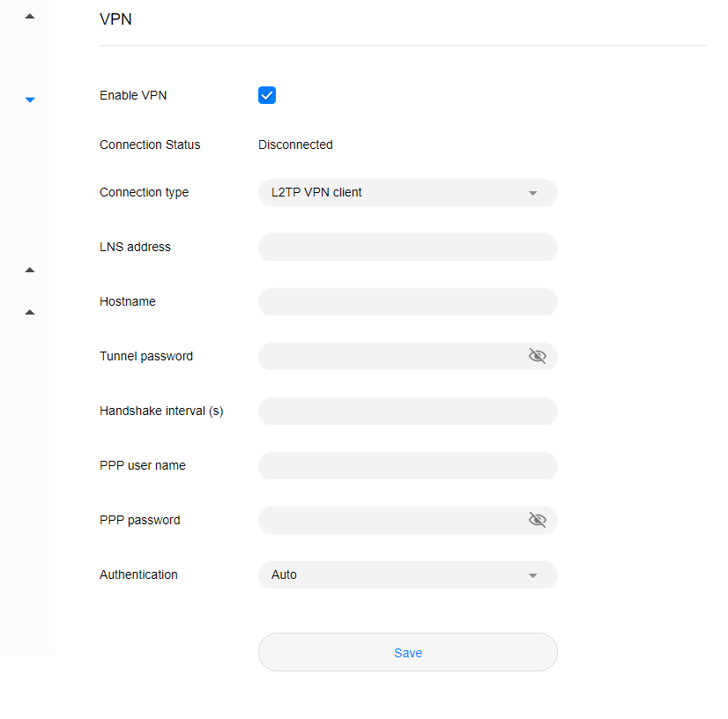Click the arrow in the Authentication dropdown
Screen dimensions: 728x719
(x=532, y=575)
